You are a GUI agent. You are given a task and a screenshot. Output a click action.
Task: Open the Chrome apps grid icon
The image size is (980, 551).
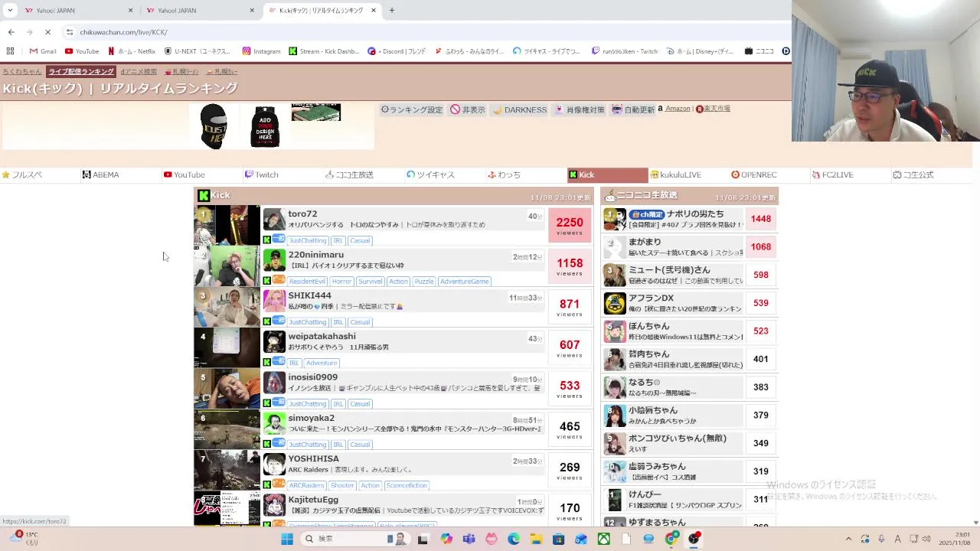click(10, 51)
